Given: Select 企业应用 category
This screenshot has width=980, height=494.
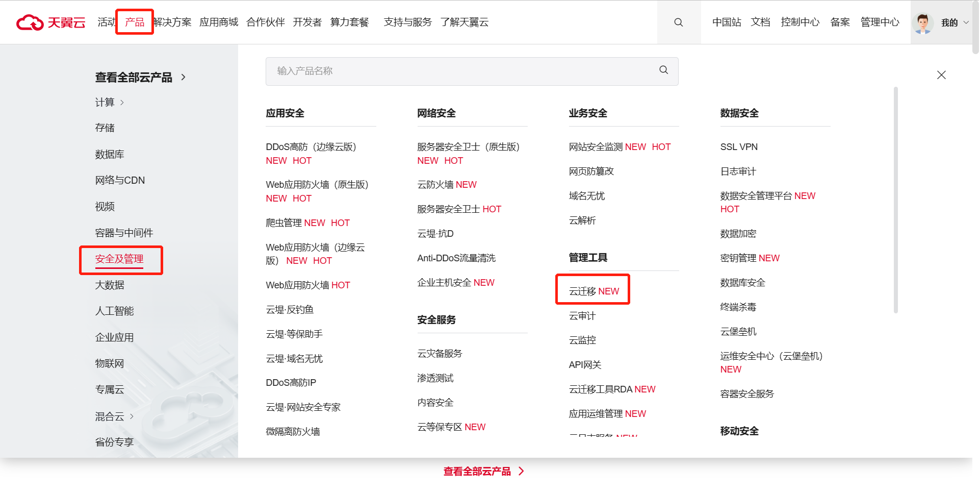Looking at the screenshot, I should point(114,337).
